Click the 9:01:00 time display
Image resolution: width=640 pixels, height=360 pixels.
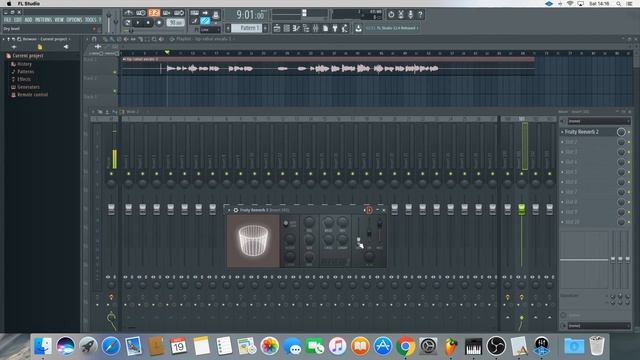250,15
